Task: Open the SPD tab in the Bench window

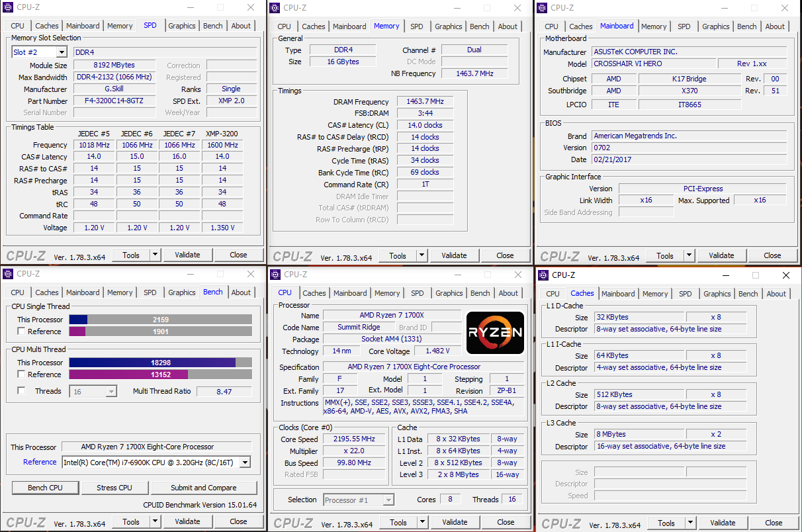Action: pos(150,292)
